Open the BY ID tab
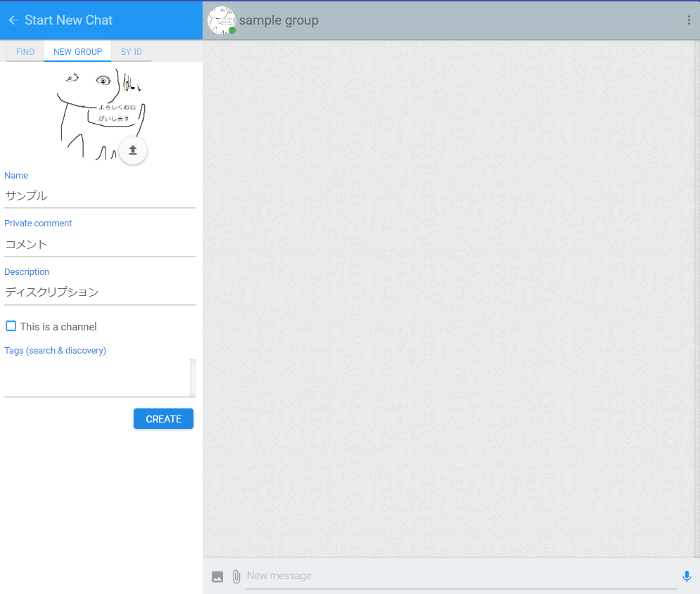 [131, 51]
